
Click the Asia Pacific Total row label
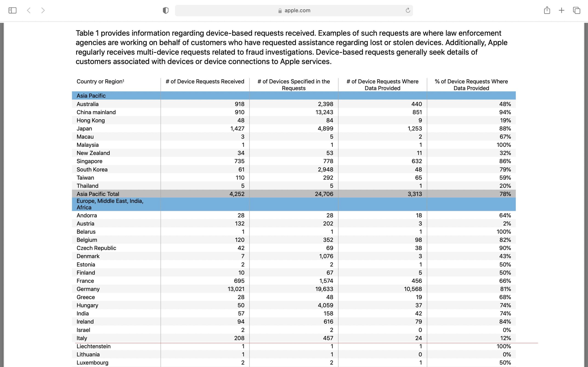[x=98, y=194]
